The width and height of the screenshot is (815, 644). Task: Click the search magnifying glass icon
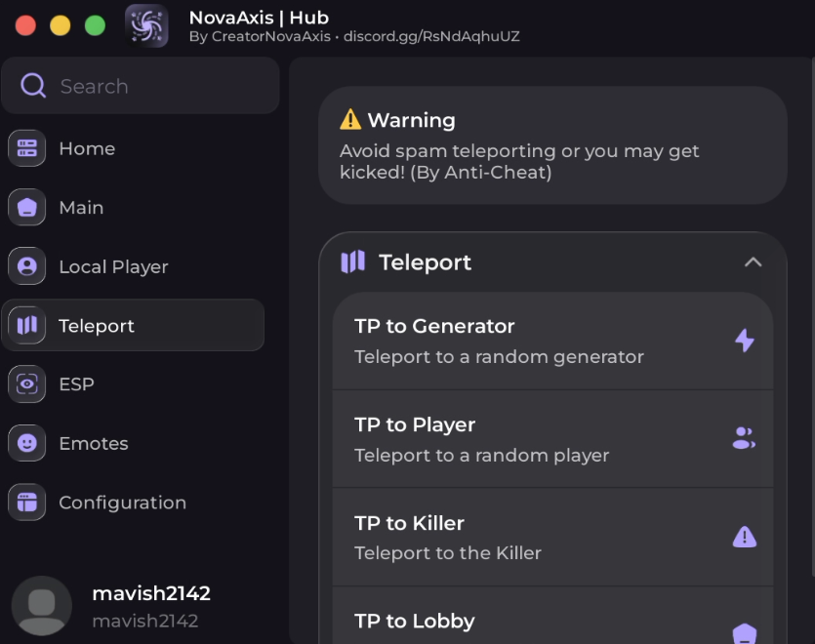33,86
